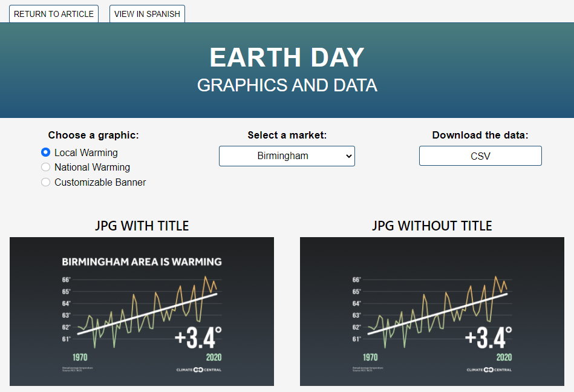Click the GRAPHICS AND DATA subtitle
The image size is (574, 392).
[x=287, y=85]
